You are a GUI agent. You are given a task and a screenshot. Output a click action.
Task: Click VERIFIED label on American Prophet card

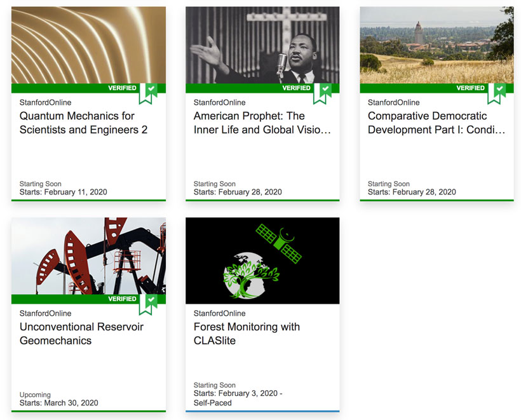(296, 88)
